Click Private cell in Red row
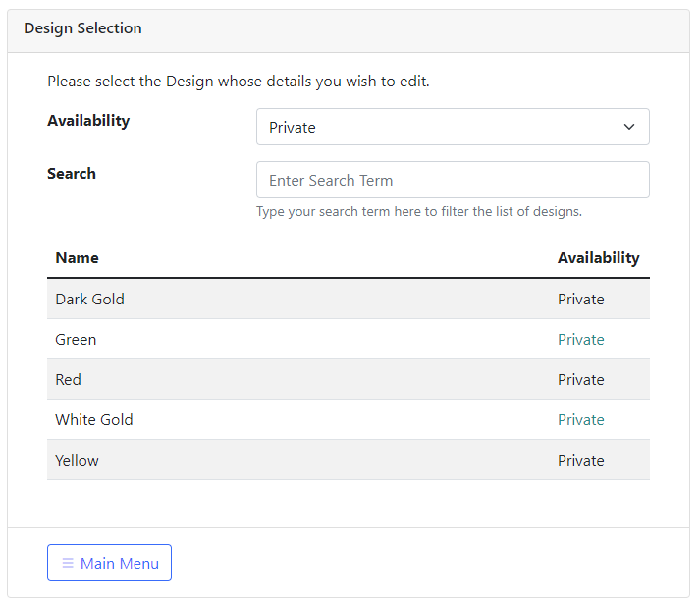This screenshot has height=604, width=700. [x=581, y=380]
